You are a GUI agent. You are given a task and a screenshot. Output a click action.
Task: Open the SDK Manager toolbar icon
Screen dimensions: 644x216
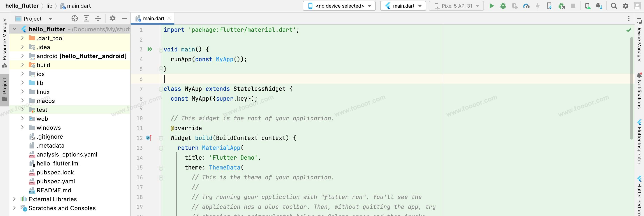pos(599,6)
